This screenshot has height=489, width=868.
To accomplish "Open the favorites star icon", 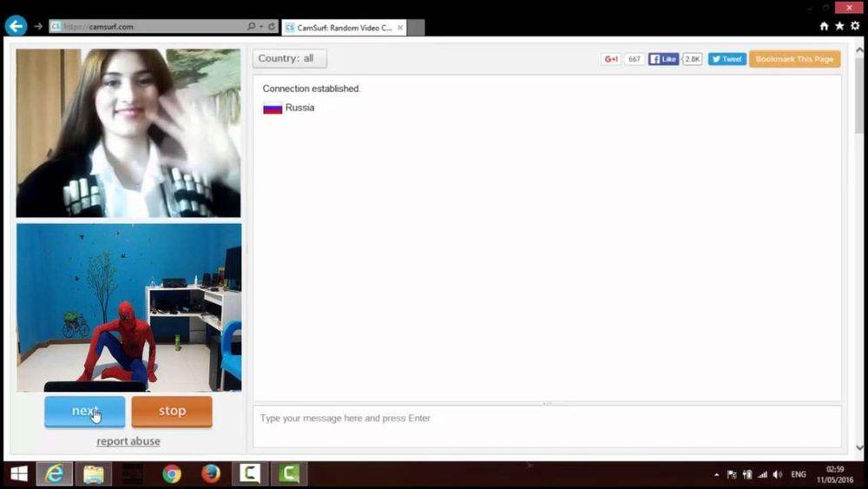I will (839, 26).
